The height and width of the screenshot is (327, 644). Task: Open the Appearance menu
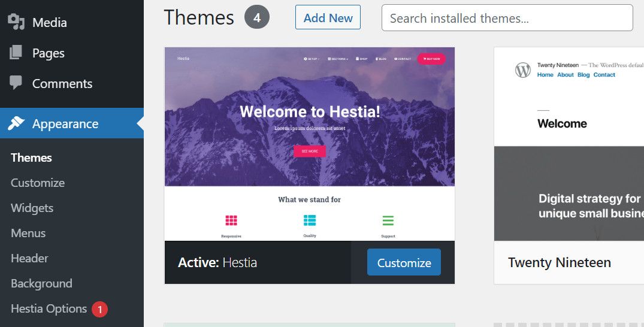(72, 123)
